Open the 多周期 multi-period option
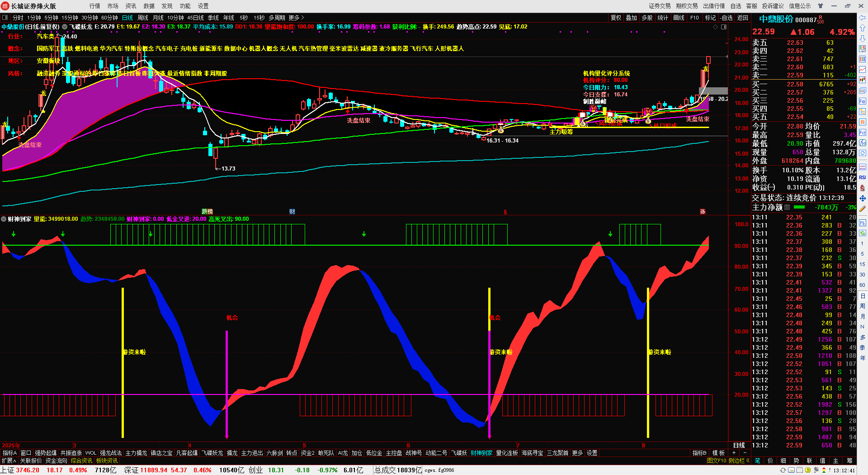868x475 pixels. [x=277, y=18]
